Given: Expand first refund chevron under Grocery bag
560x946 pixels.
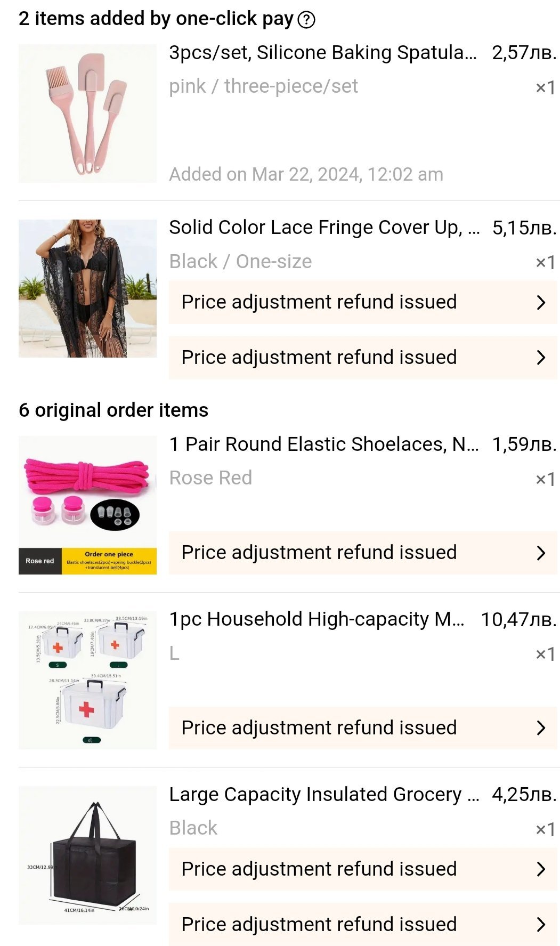Looking at the screenshot, I should point(541,869).
